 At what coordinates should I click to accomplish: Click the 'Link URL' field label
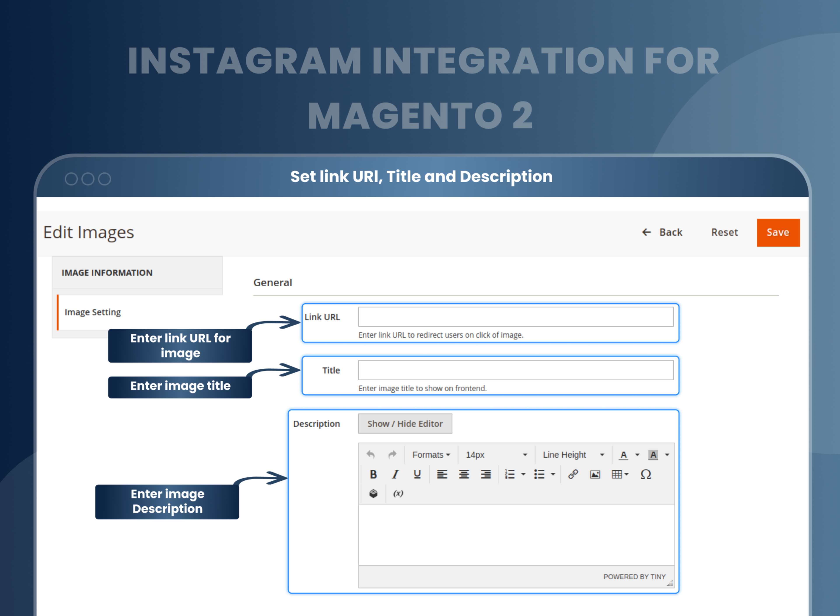point(322,317)
